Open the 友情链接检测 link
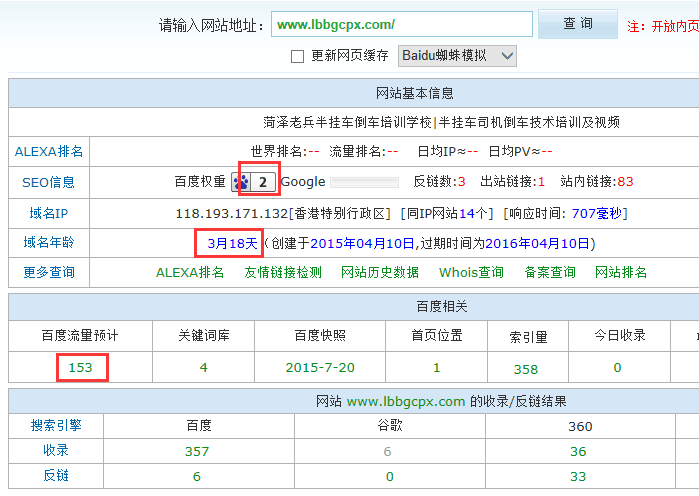The image size is (699, 496). (283, 272)
